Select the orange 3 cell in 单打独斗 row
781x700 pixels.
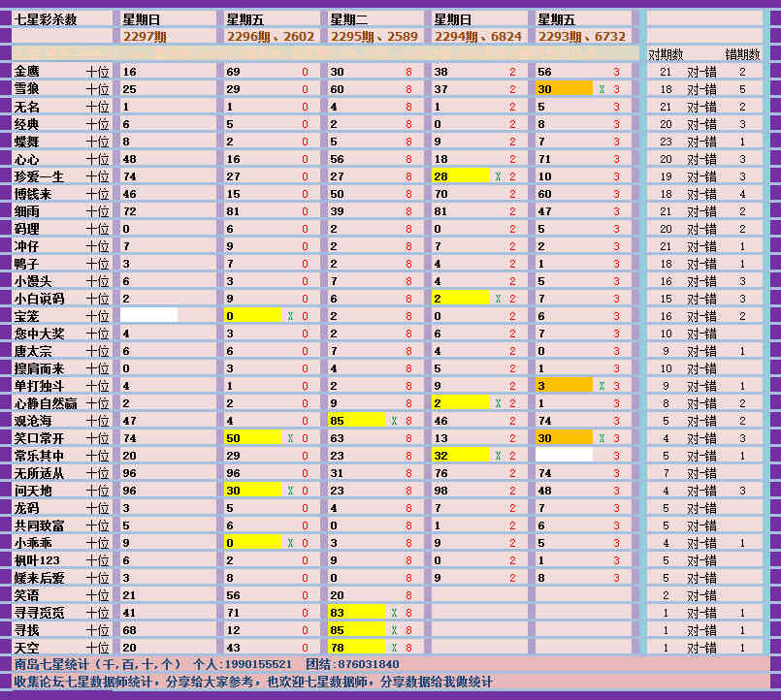[564, 386]
